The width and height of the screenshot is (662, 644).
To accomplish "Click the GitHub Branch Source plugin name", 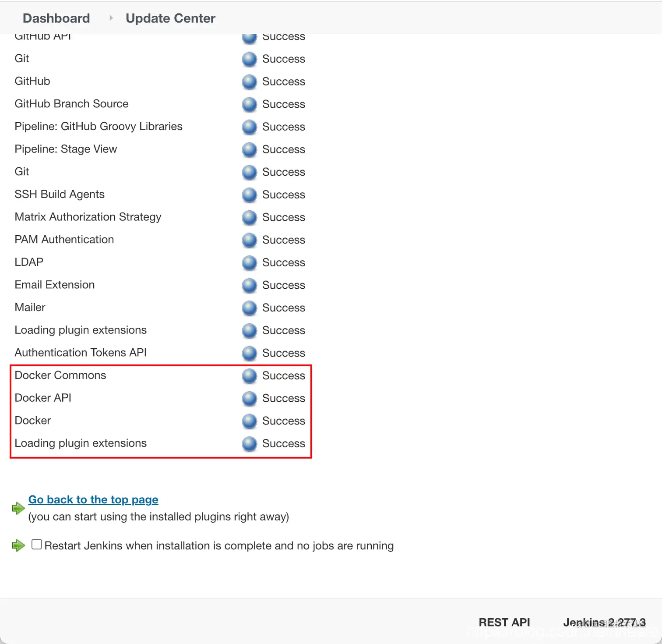I will [x=71, y=104].
